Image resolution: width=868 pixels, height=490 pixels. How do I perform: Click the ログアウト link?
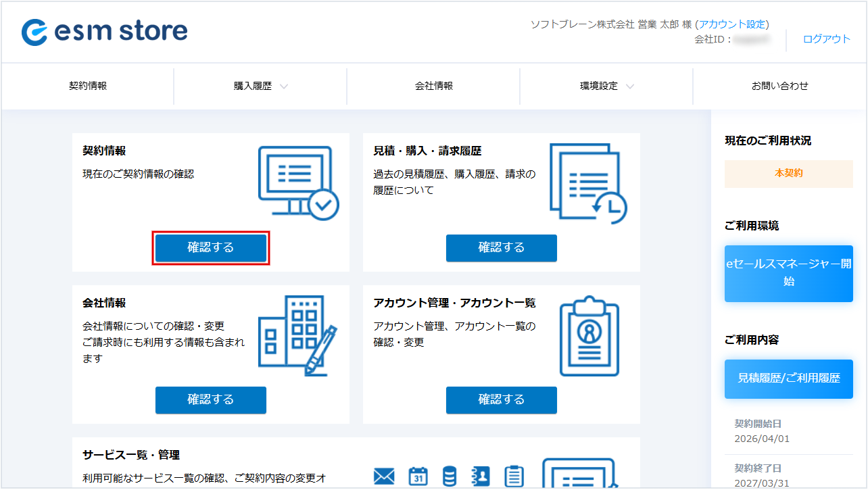pyautogui.click(x=826, y=39)
